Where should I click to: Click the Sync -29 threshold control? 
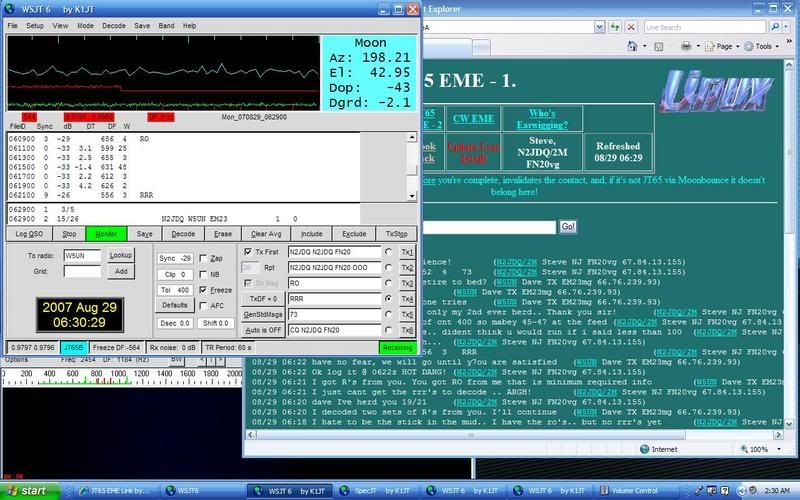pos(175,258)
